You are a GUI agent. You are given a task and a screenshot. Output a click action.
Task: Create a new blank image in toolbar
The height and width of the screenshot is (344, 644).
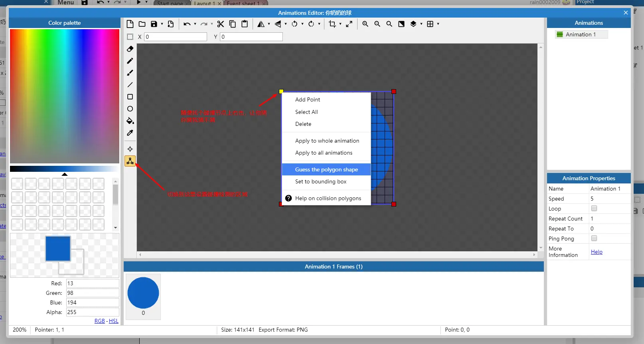tap(130, 24)
